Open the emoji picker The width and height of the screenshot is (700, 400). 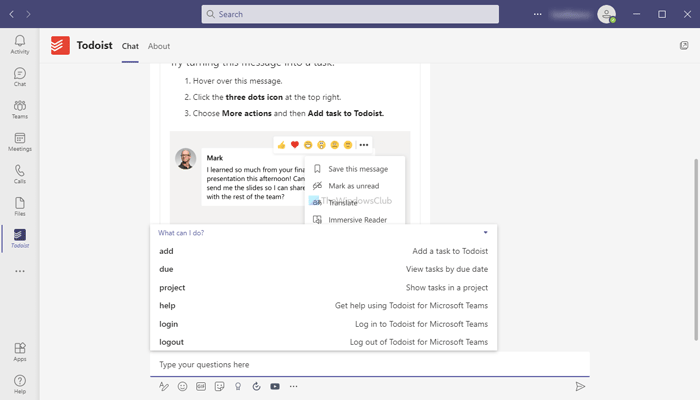coord(183,386)
